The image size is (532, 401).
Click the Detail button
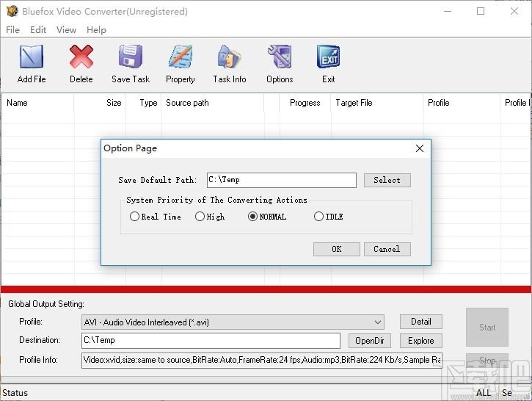point(421,322)
